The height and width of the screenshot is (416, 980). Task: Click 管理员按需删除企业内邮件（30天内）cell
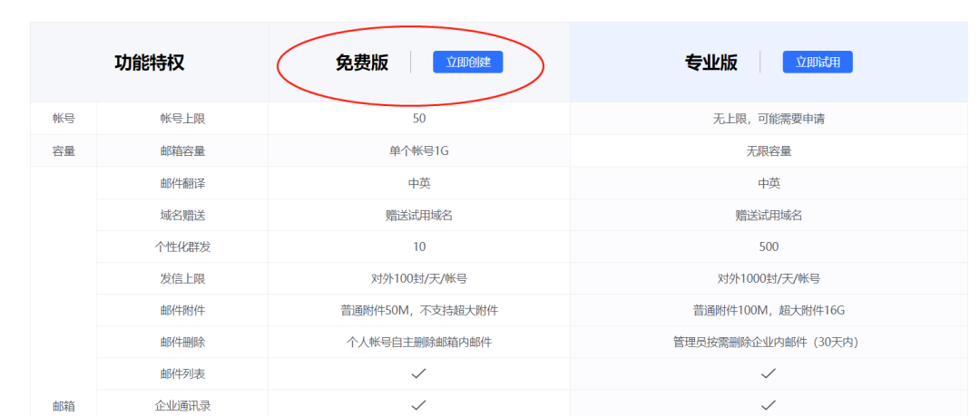[769, 343]
